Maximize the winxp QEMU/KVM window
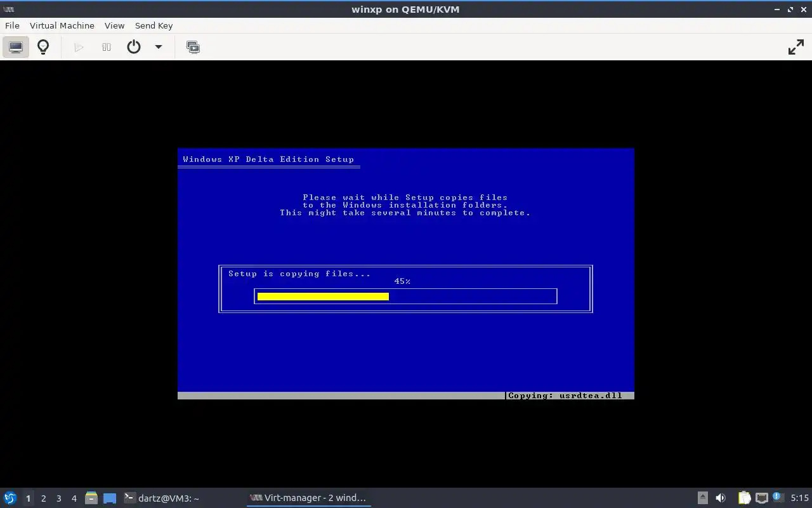 click(x=790, y=10)
